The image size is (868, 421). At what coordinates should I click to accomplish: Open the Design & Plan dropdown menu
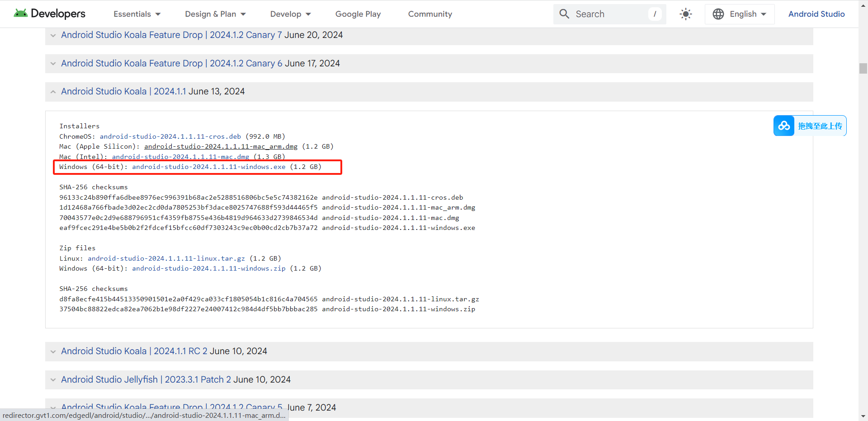pos(215,14)
